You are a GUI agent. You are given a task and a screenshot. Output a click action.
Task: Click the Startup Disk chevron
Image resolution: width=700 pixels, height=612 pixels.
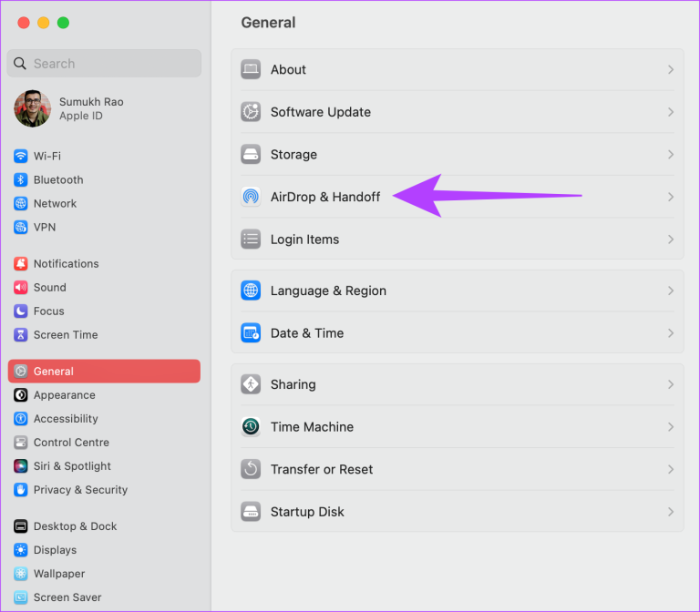pos(671,511)
